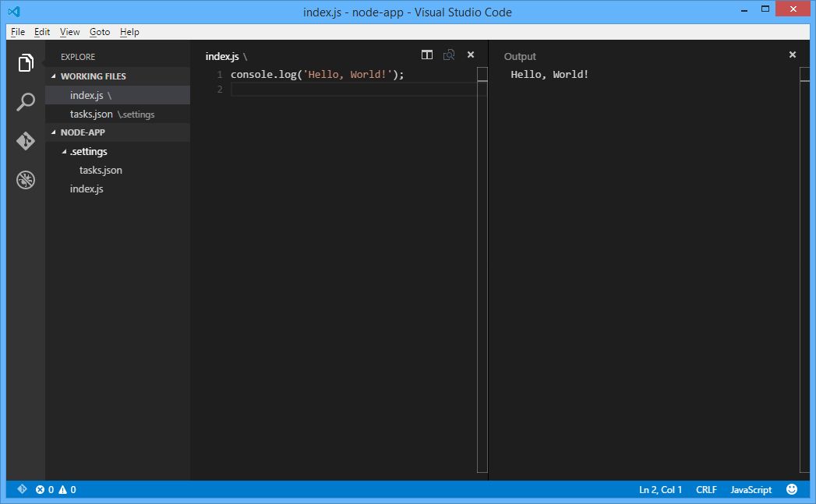Open the Explorer view icon in activity bar
This screenshot has width=816, height=504.
26,63
